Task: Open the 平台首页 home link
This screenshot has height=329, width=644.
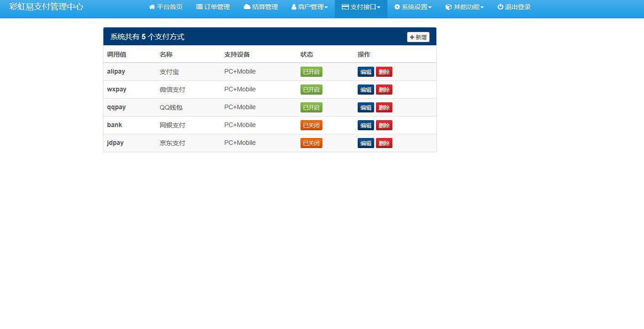Action: (x=166, y=7)
